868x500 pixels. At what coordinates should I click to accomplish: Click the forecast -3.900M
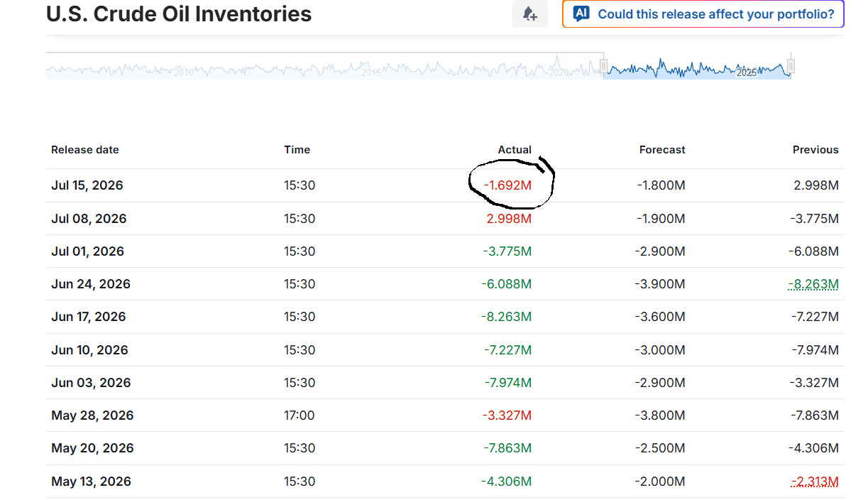(660, 284)
